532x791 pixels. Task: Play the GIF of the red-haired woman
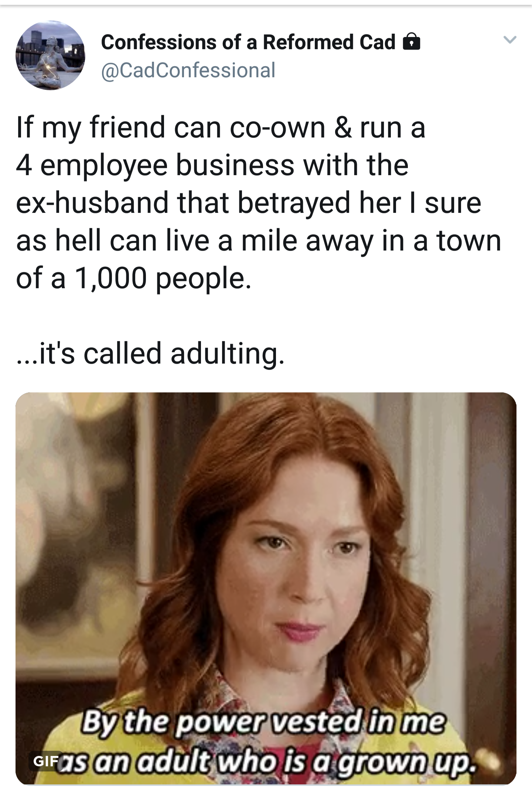pos(266,588)
